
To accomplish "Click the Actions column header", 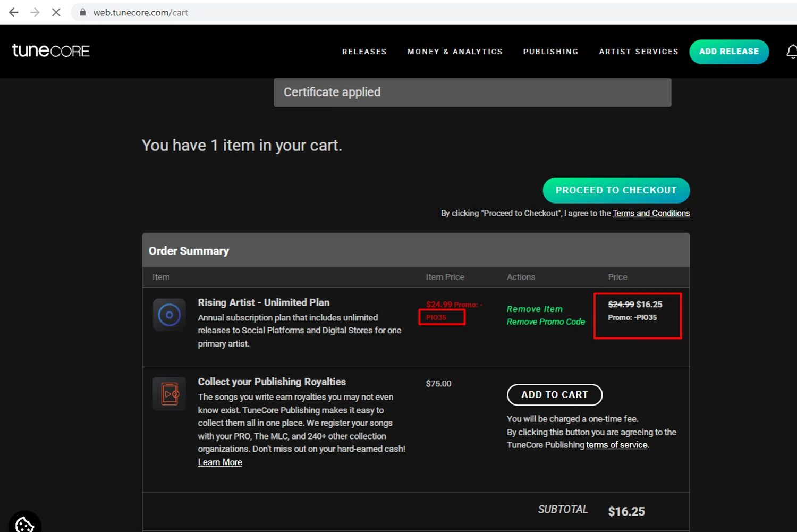I will click(521, 277).
